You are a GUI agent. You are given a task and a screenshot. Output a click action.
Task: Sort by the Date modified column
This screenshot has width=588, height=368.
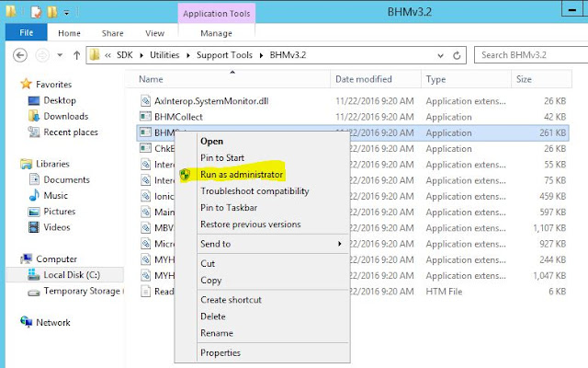[x=376, y=79]
